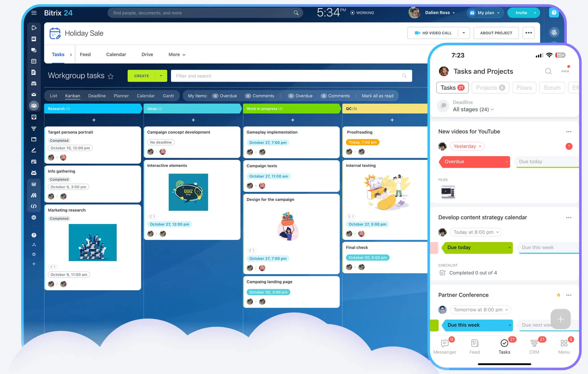Image resolution: width=588 pixels, height=374 pixels.
Task: Open the HD Video Call options arrow
Action: coord(464,33)
